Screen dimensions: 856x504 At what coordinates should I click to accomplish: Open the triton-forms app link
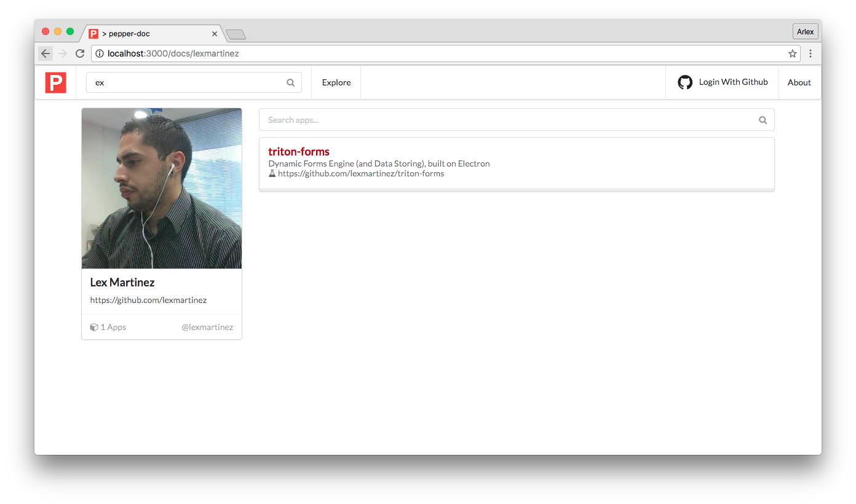pyautogui.click(x=299, y=151)
